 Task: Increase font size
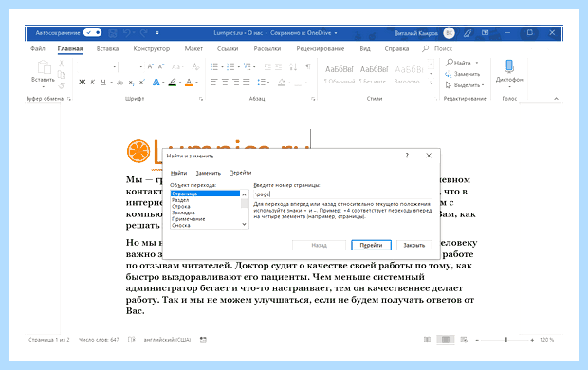pyautogui.click(x=150, y=66)
